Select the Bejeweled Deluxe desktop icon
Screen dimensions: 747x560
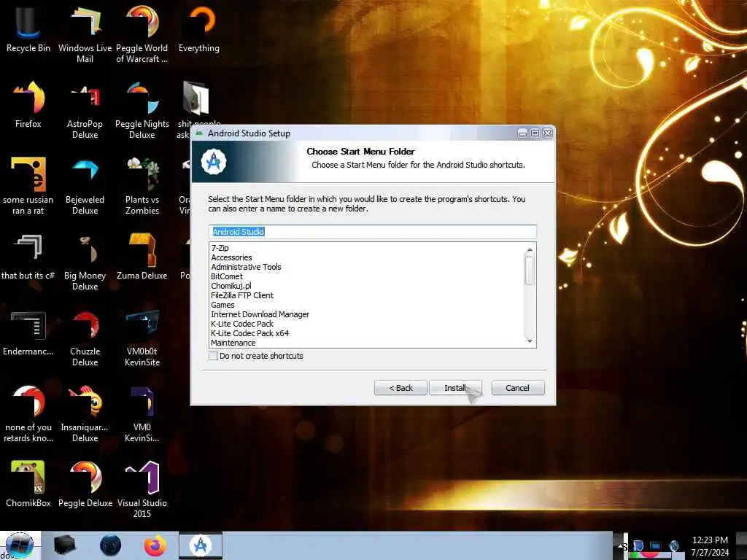tap(85, 185)
